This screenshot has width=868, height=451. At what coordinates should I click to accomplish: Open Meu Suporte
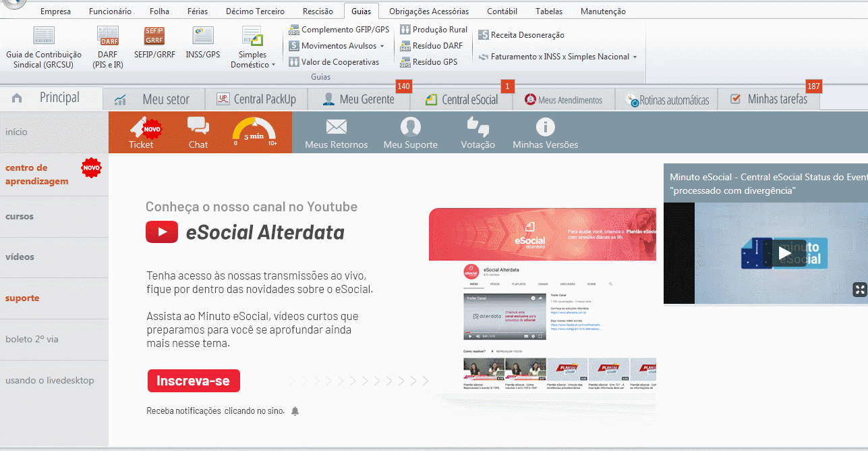pyautogui.click(x=410, y=133)
